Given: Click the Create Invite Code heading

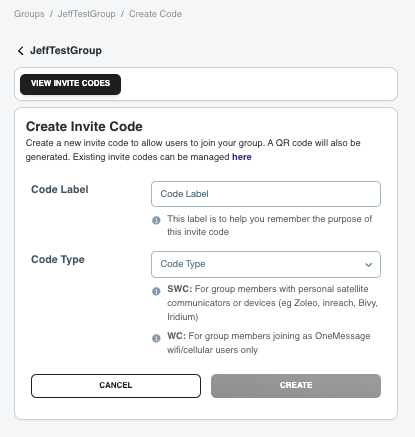Looking at the screenshot, I should click(x=84, y=127).
